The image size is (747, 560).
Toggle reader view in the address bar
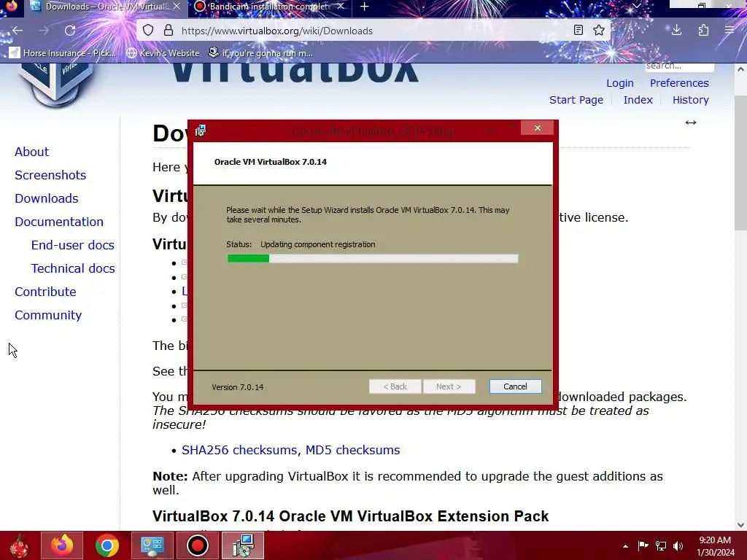click(578, 31)
